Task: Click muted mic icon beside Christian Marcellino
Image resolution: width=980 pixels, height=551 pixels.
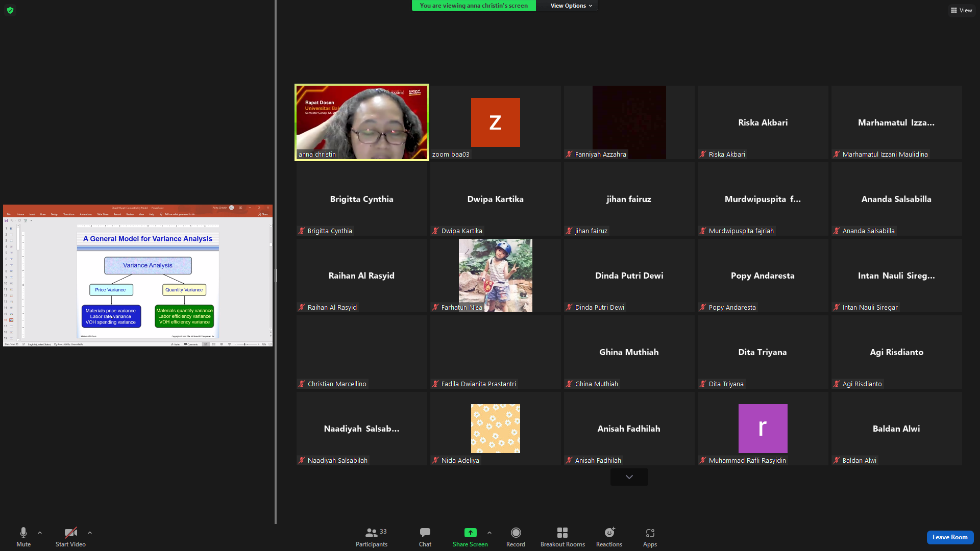Action: tap(302, 384)
